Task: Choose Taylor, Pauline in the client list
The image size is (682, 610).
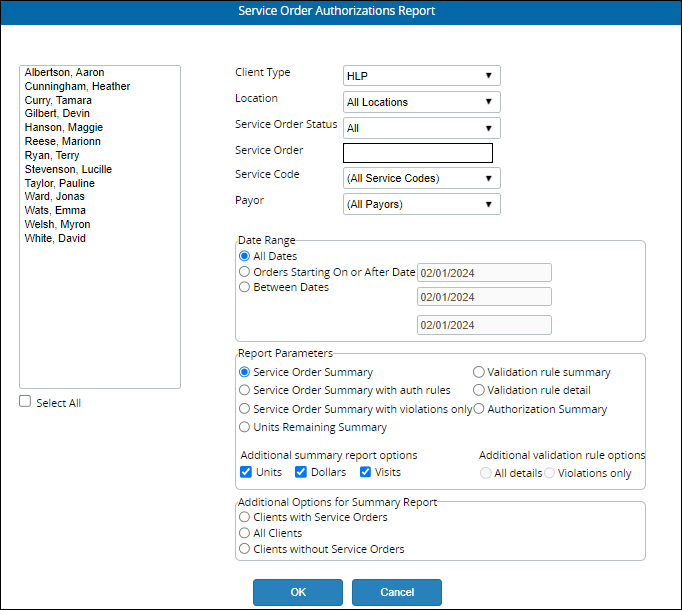Action: [x=60, y=183]
